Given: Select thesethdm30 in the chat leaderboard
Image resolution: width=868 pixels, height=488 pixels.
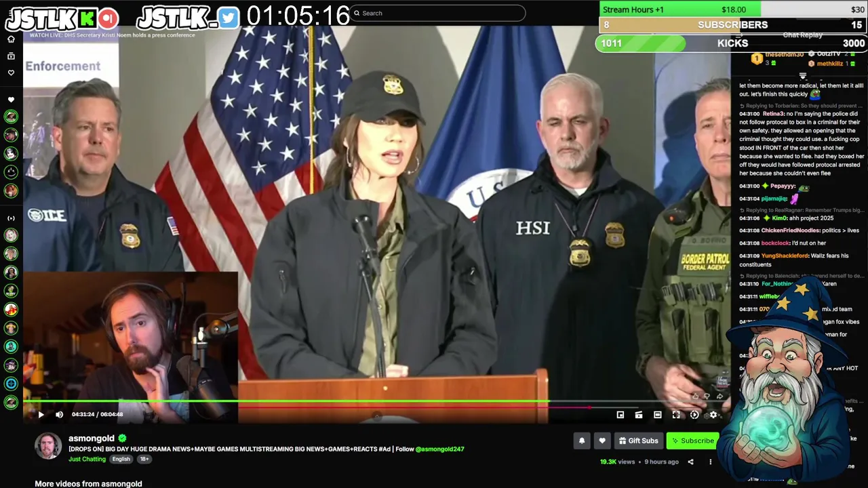Looking at the screenshot, I should coord(784,54).
